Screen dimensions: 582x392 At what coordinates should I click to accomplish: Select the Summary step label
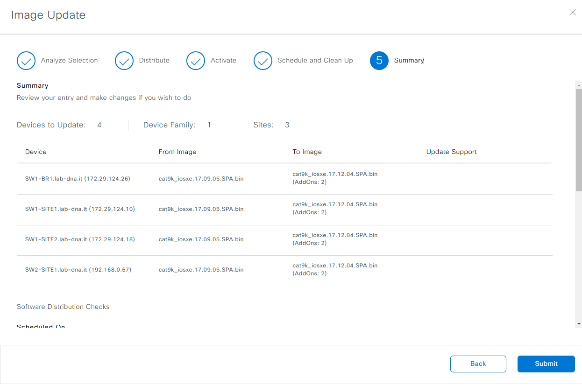[409, 60]
